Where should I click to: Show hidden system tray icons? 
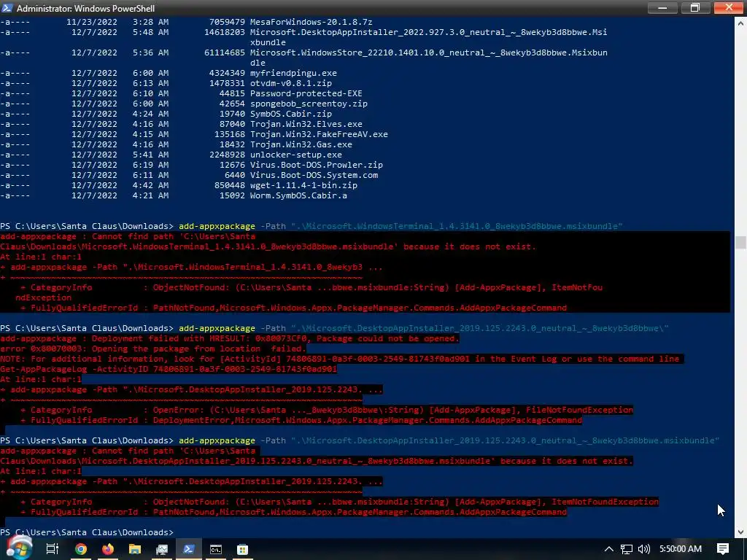point(609,549)
